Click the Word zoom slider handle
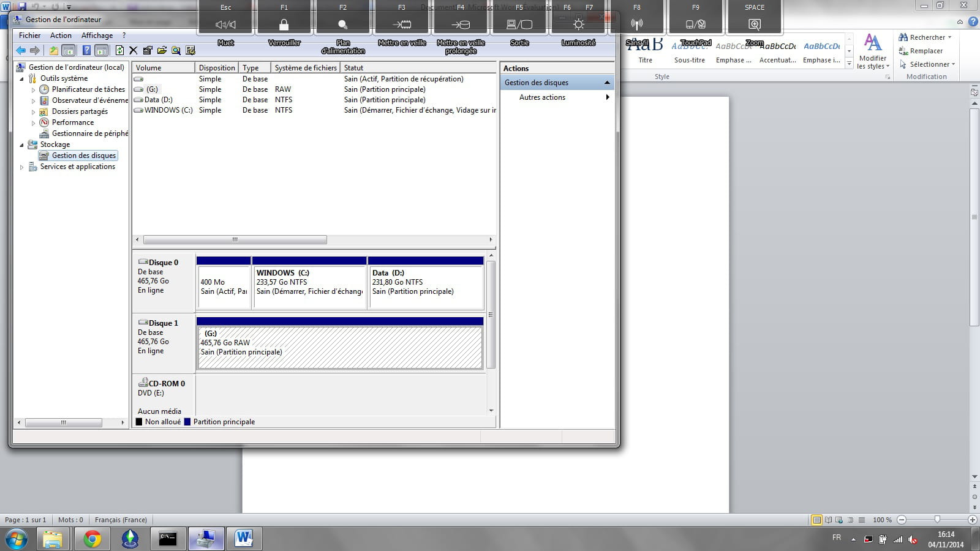The width and height of the screenshot is (980, 551). pos(937,520)
